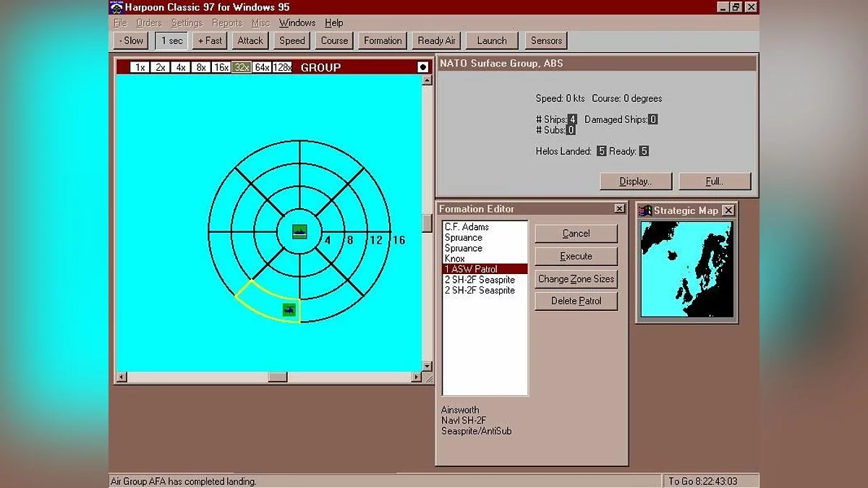
Task: Select the second Spruance entry in the list
Action: (x=485, y=248)
